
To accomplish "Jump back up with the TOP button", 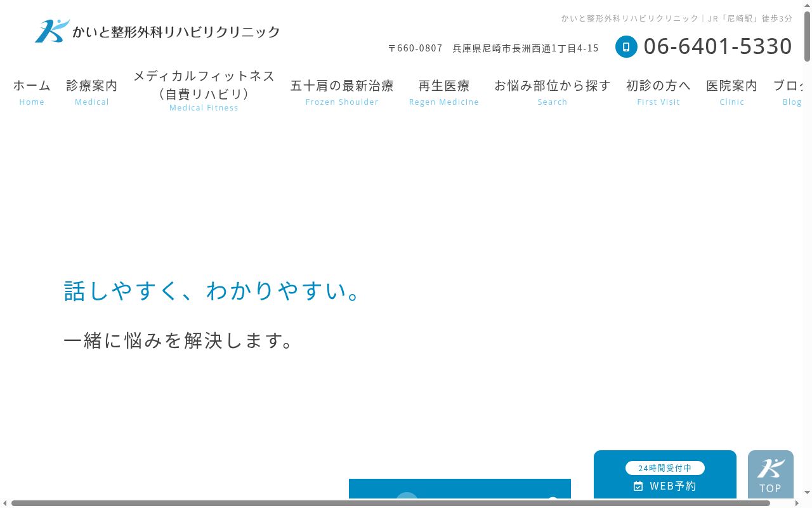I will click(x=771, y=474).
